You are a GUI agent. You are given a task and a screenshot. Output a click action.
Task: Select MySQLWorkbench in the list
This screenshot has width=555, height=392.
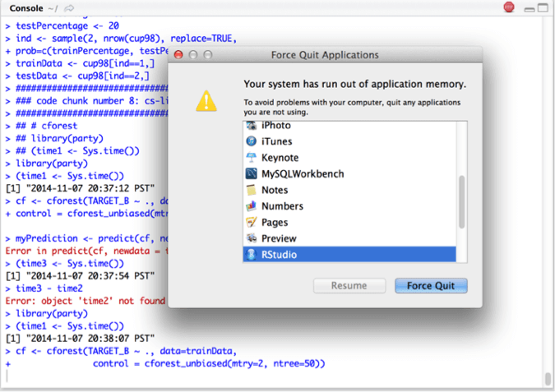[302, 174]
